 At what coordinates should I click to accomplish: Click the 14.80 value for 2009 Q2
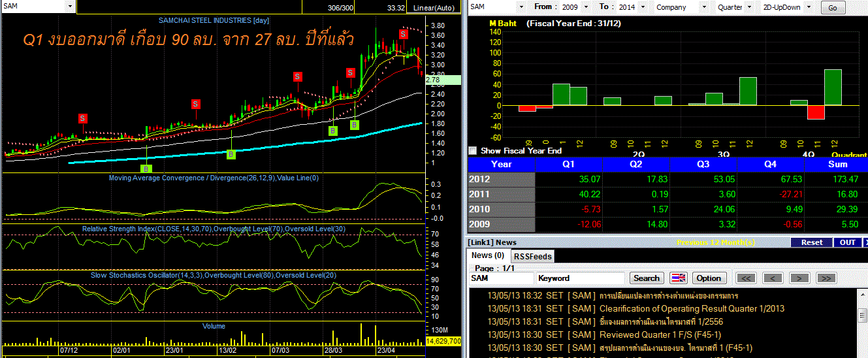656,224
